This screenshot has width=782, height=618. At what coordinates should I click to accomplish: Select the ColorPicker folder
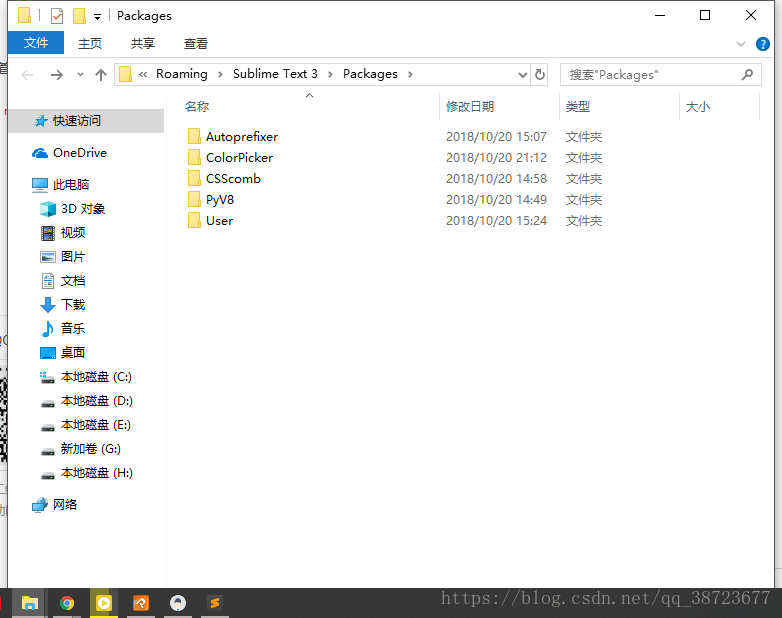coord(239,158)
